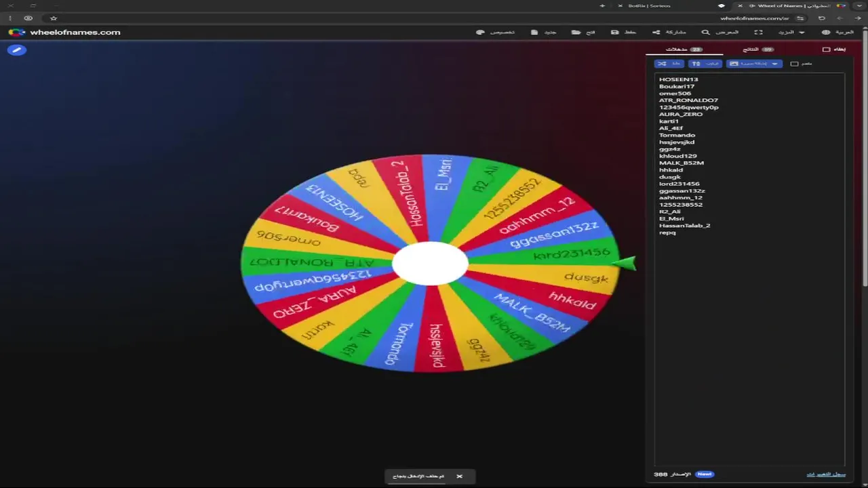Click MALK_B52M in the entries list
This screenshot has height=488, width=868.
(x=682, y=163)
